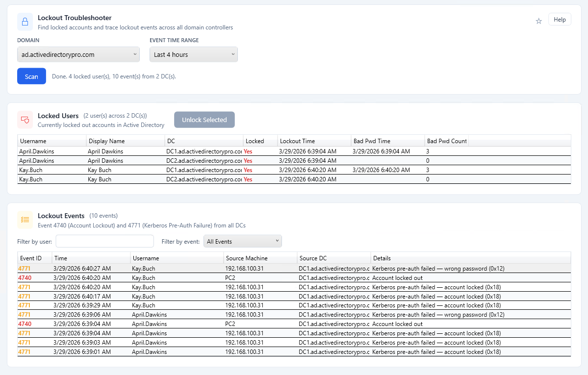Sort by Bad Pwd Time header
The width and height of the screenshot is (588, 375).
tap(388, 141)
